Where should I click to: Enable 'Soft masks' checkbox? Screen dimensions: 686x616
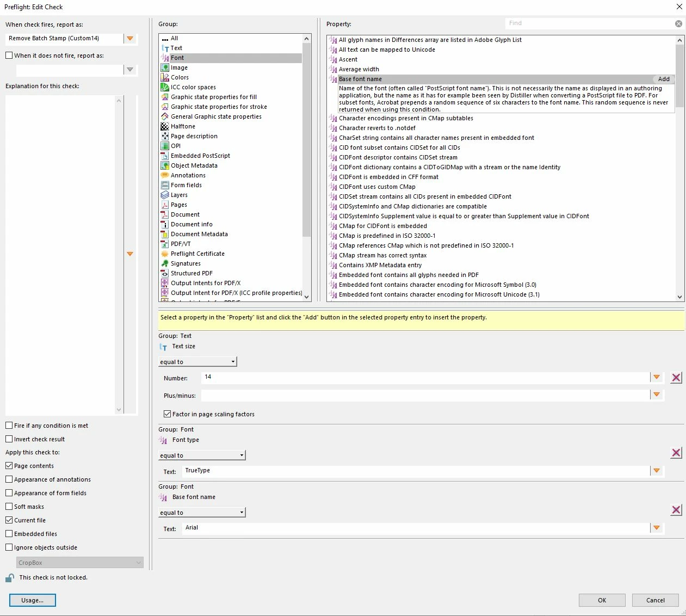click(x=9, y=507)
